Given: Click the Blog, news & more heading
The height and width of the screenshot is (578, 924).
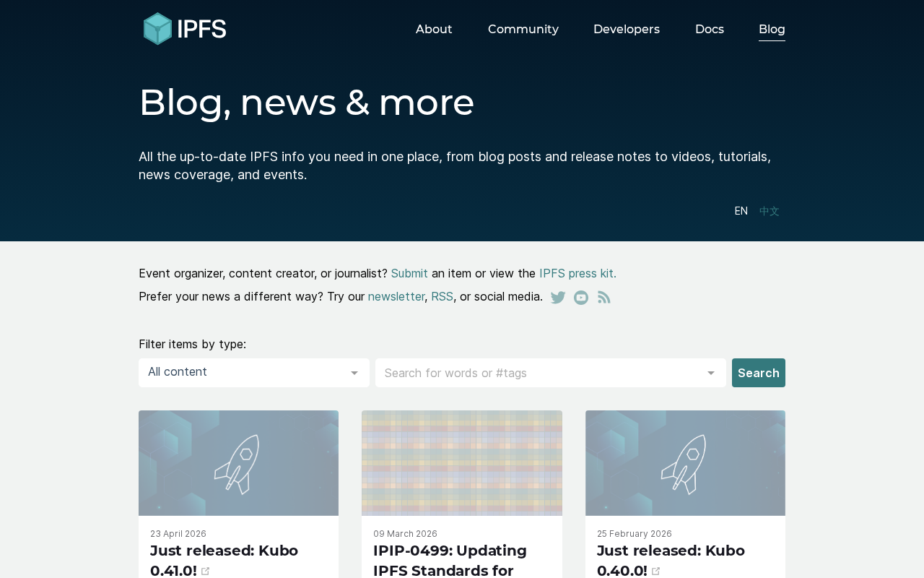Looking at the screenshot, I should (307, 102).
